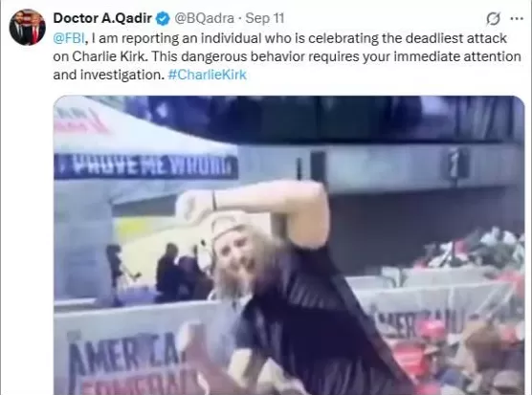Open Doctor A.Qadir's profile avatar

[x=27, y=27]
